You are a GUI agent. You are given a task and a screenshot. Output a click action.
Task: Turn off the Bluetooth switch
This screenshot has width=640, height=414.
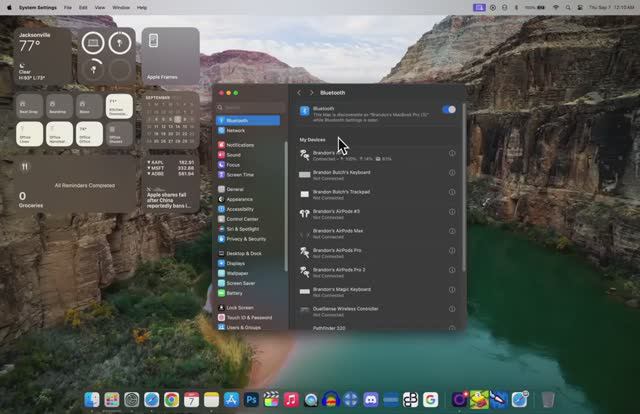click(x=449, y=109)
